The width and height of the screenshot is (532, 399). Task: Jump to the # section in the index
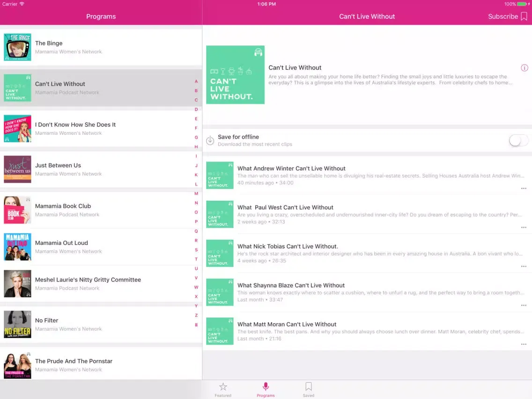click(196, 325)
